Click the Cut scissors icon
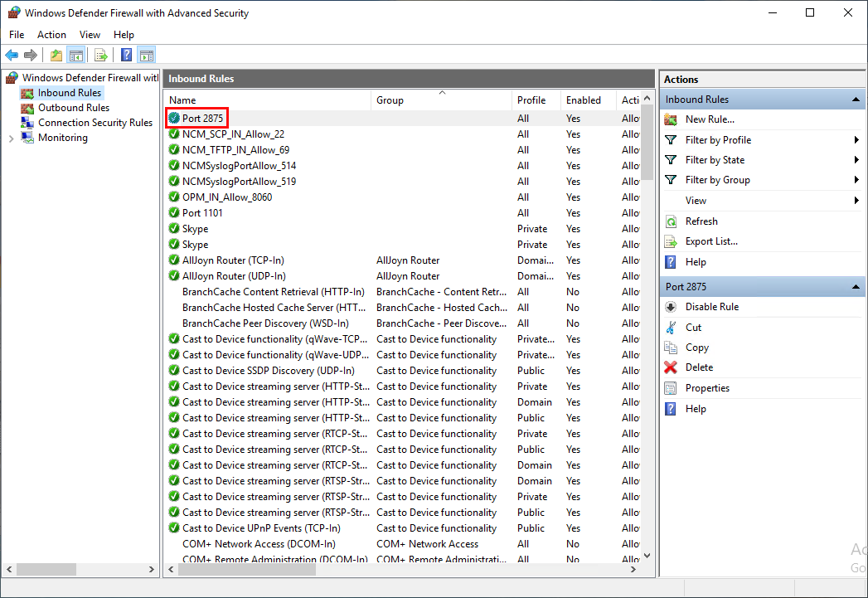Screen dimensions: 868x598 click(671, 328)
